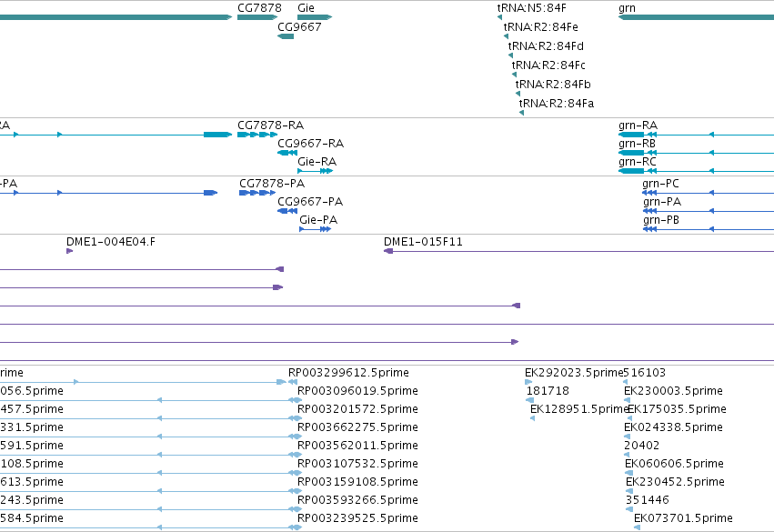Select the grn-PA protein feature

tap(709, 211)
